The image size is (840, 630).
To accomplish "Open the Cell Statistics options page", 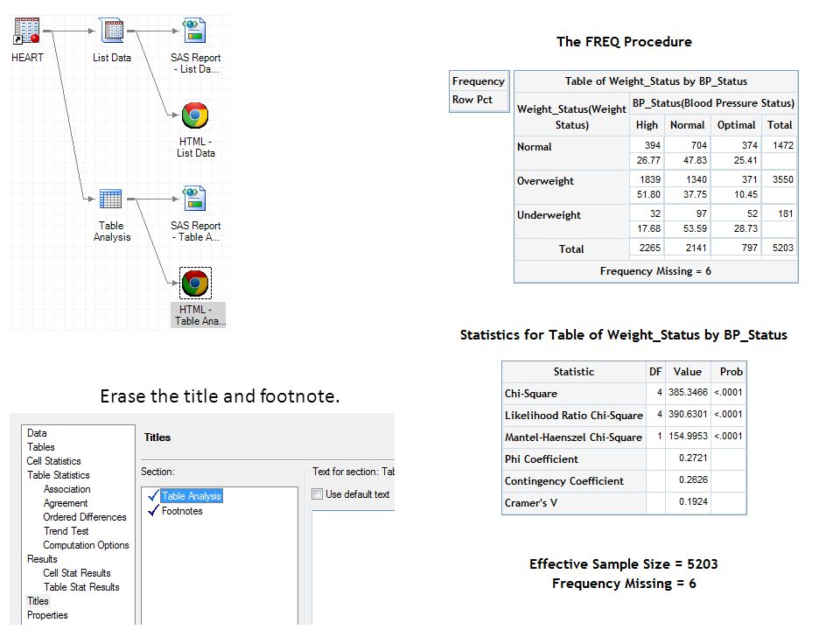I will (53, 461).
